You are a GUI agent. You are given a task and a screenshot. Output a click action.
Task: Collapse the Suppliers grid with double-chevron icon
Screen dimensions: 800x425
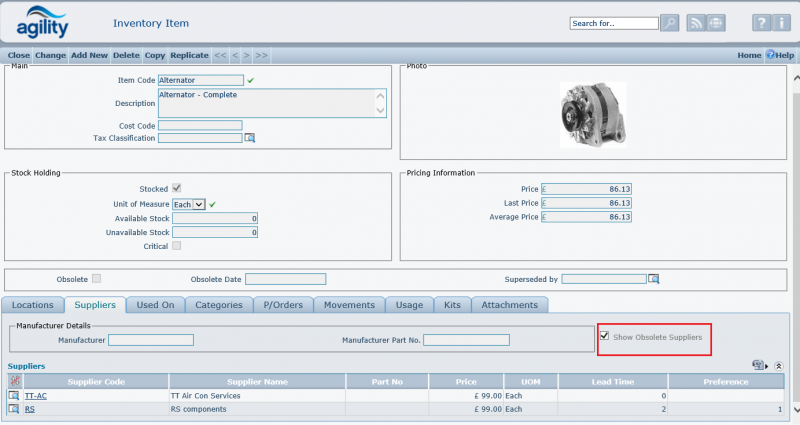click(778, 367)
